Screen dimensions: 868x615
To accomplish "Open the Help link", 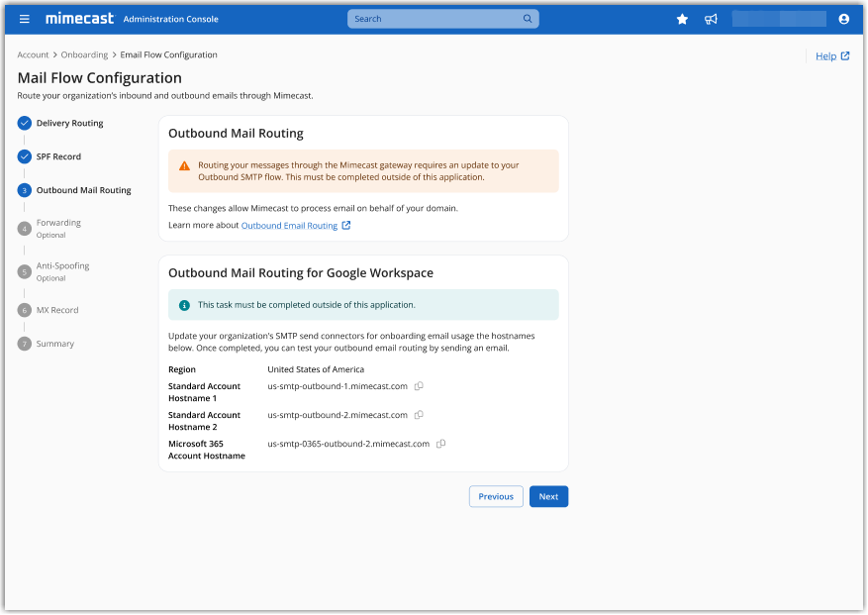I will click(829, 56).
